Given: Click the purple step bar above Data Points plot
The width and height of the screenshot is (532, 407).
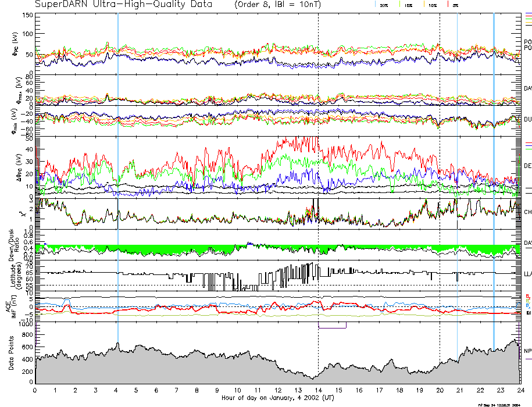Looking at the screenshot, I should pos(333,327).
